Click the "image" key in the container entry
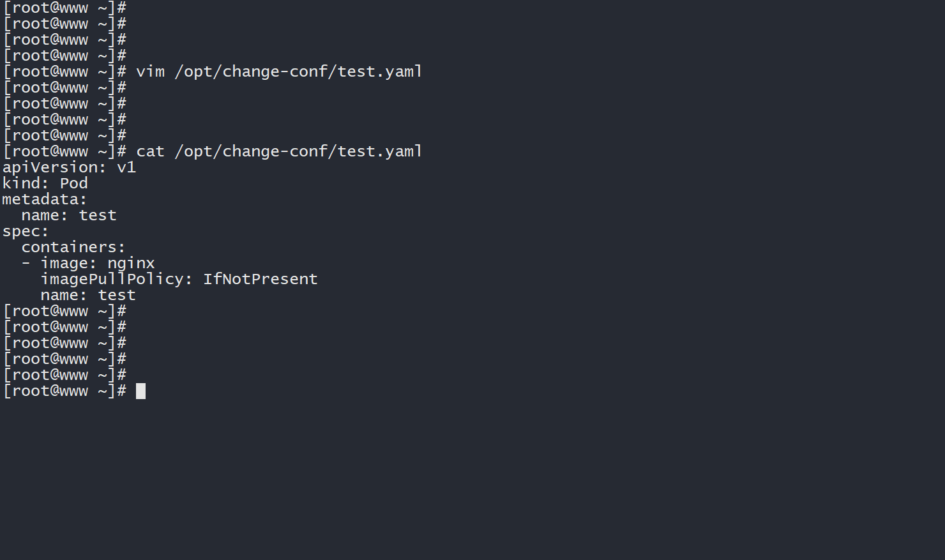This screenshot has height=560, width=945. pyautogui.click(x=64, y=263)
